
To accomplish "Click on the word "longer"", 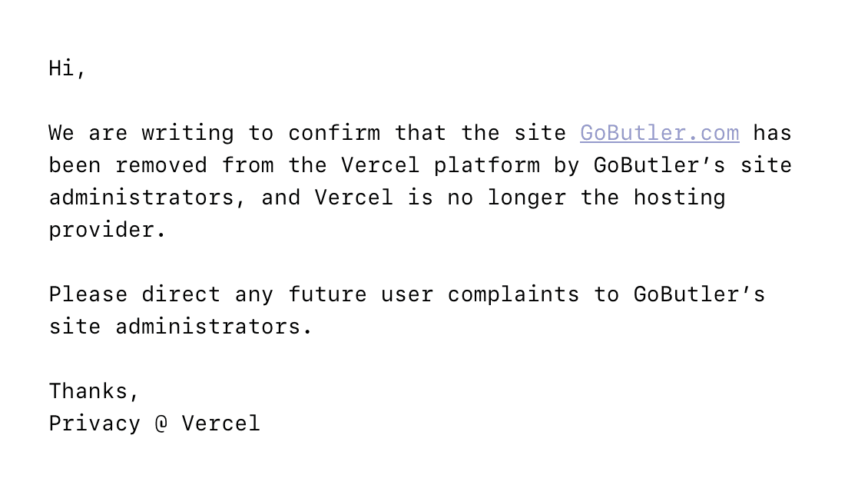I will coord(527,198).
